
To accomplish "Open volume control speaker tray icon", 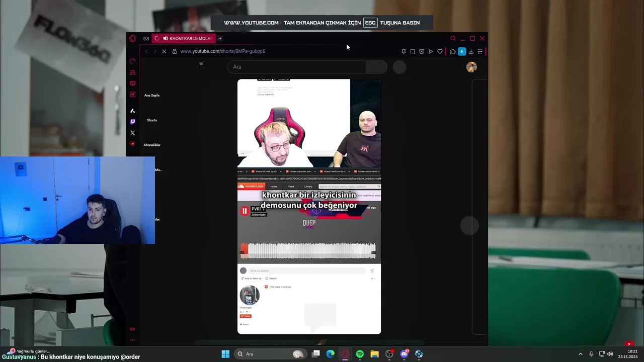I will point(610,354).
